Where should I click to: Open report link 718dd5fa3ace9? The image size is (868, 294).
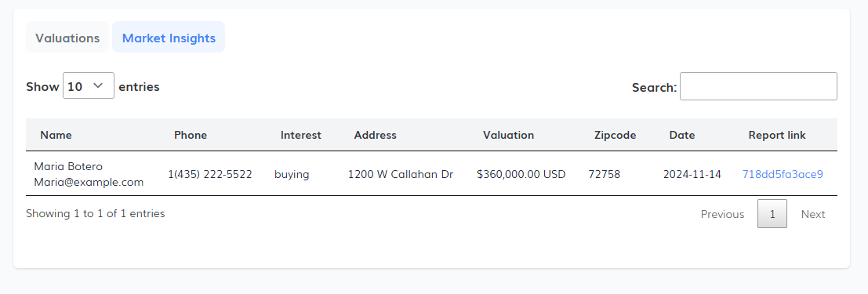(x=783, y=174)
